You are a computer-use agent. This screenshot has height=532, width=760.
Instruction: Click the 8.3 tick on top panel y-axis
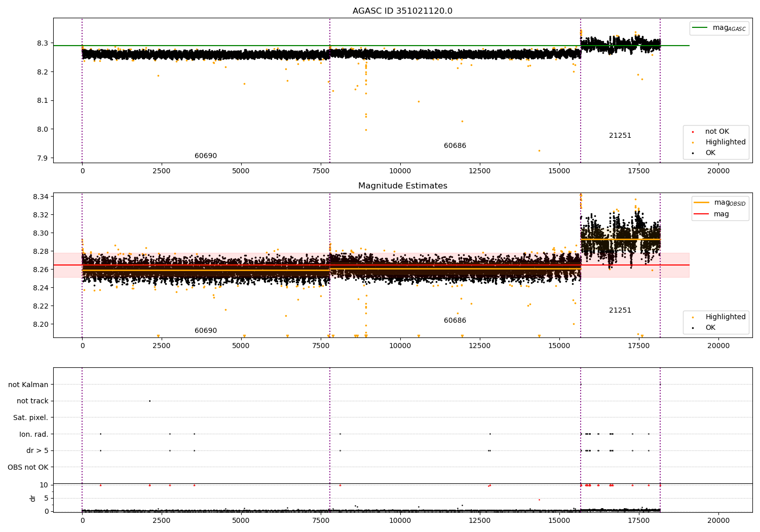(43, 43)
